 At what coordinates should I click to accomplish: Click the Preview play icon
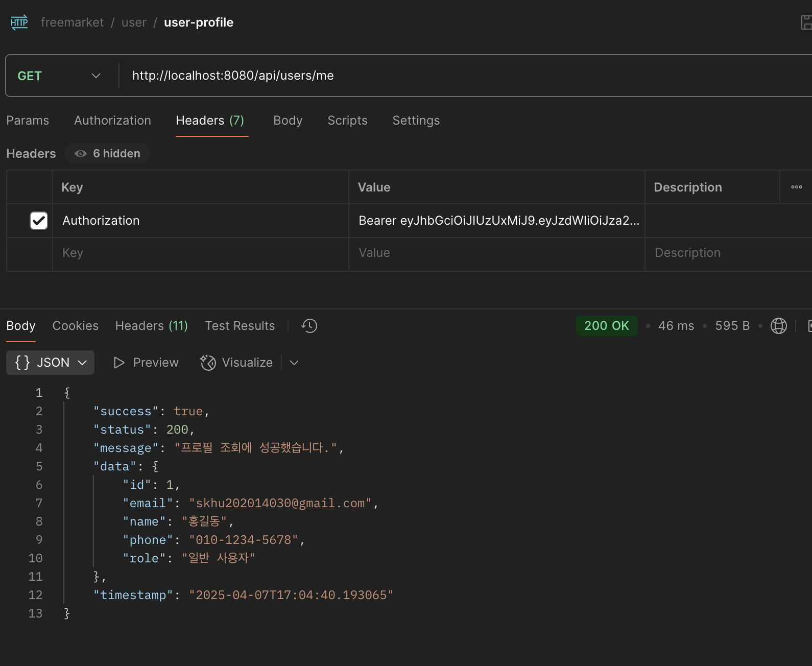(119, 363)
